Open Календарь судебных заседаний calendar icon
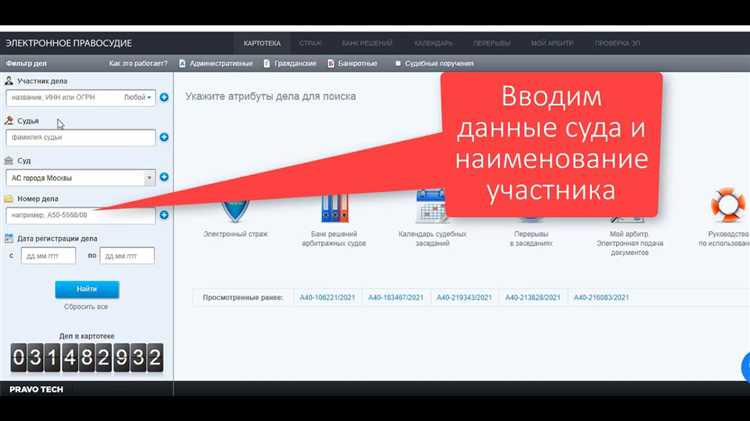This screenshot has height=421, width=750. [430, 206]
